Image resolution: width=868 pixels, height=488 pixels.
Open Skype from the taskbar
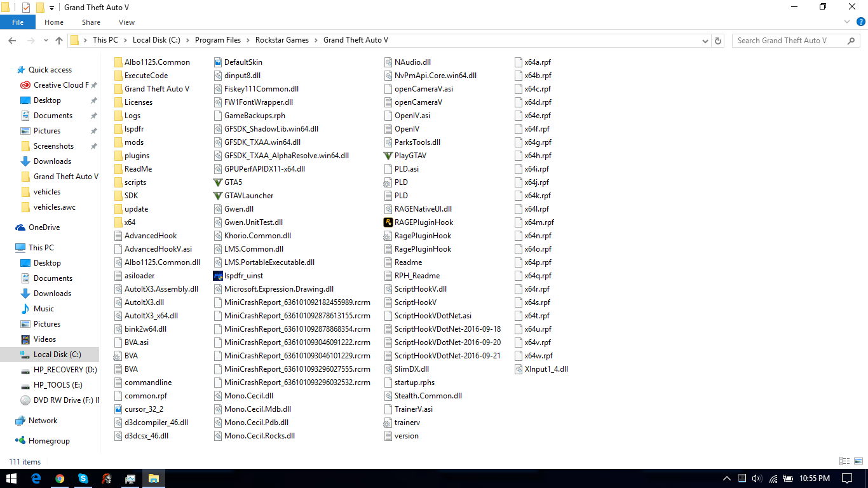pos(83,478)
